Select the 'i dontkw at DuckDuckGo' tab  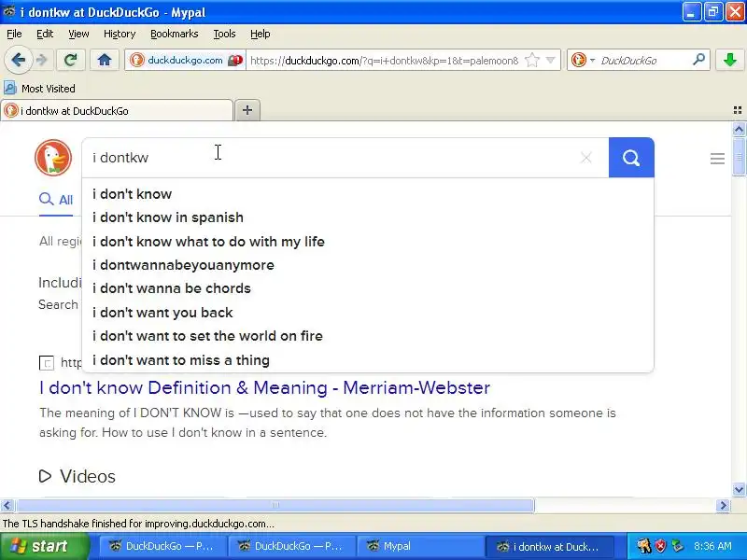click(x=117, y=110)
